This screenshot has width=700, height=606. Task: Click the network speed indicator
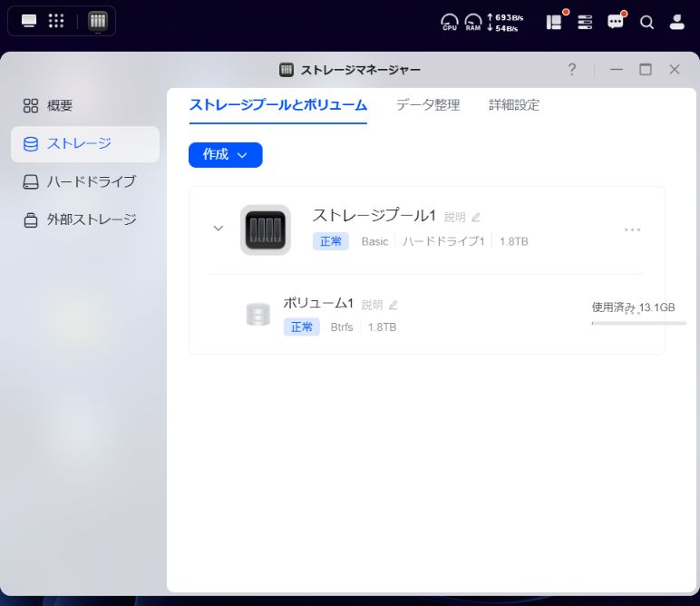(505, 23)
